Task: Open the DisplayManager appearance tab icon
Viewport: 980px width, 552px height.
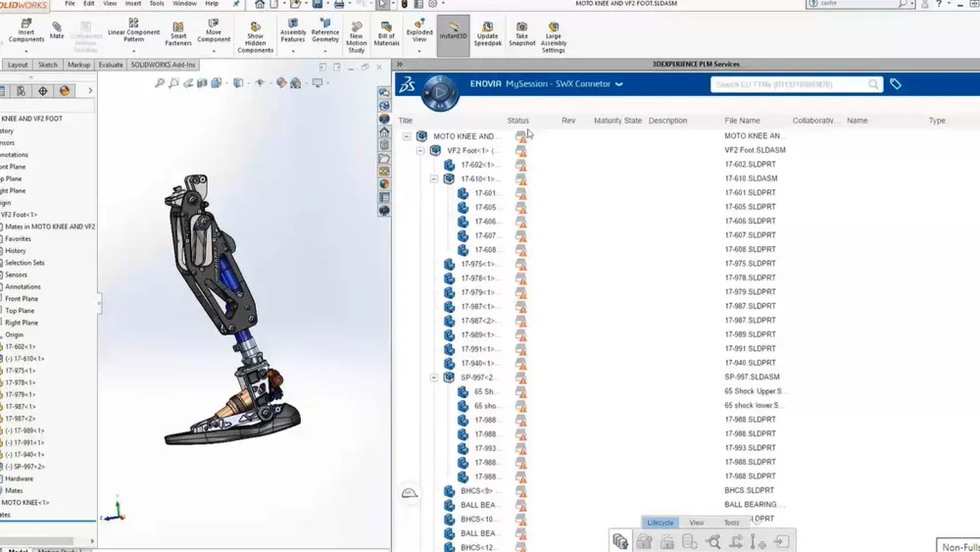Action: [65, 90]
